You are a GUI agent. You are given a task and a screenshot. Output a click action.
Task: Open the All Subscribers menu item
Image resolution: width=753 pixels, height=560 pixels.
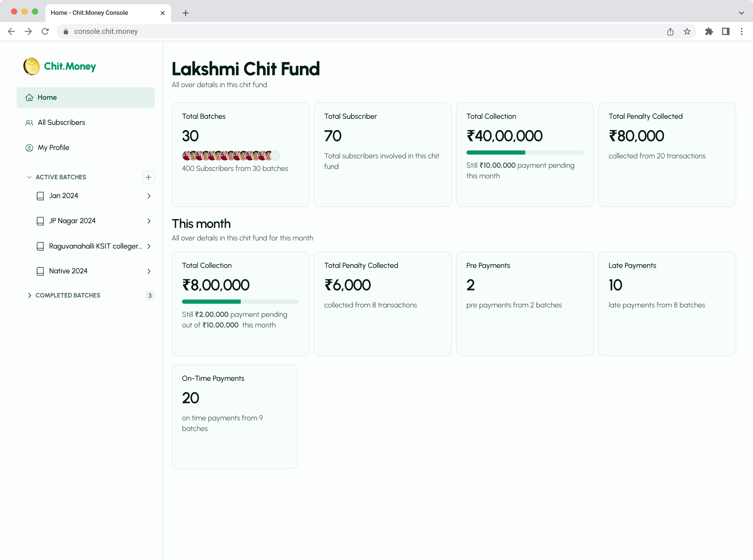[61, 122]
